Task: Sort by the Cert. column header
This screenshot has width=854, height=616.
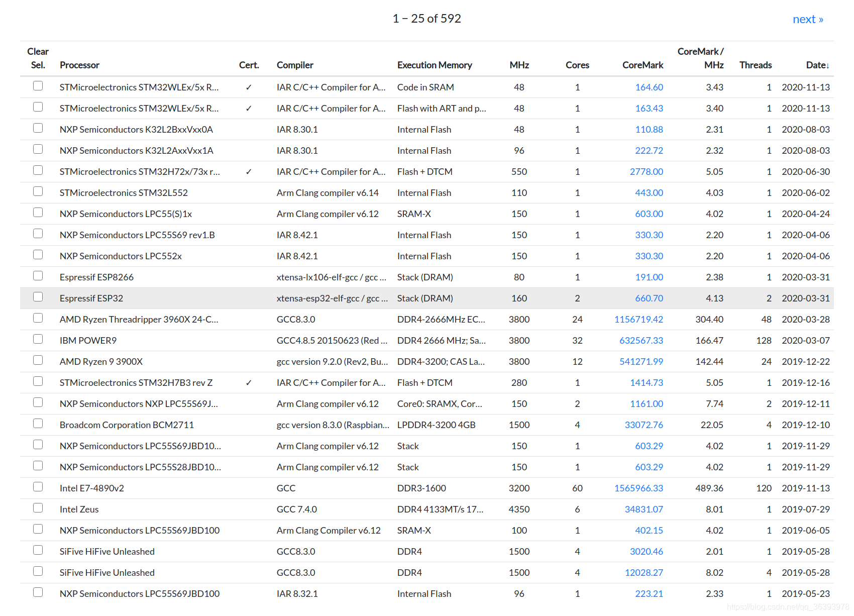Action: pos(249,65)
